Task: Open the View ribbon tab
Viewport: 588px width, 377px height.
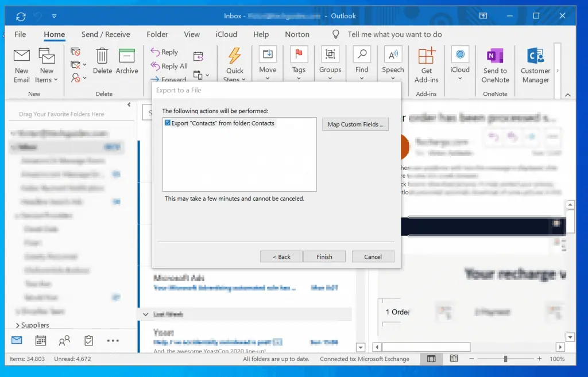Action: [192, 34]
